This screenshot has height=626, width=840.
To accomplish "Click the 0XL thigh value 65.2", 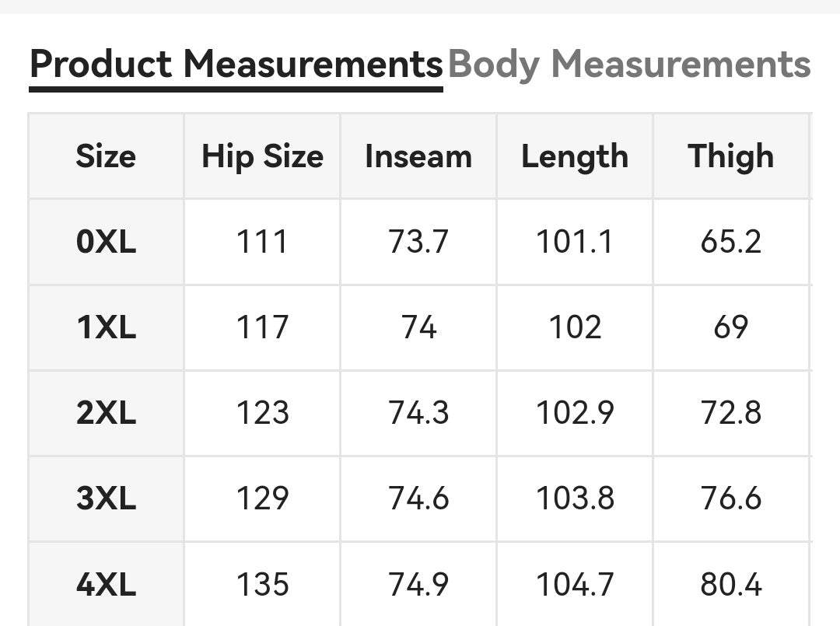I will (x=730, y=242).
